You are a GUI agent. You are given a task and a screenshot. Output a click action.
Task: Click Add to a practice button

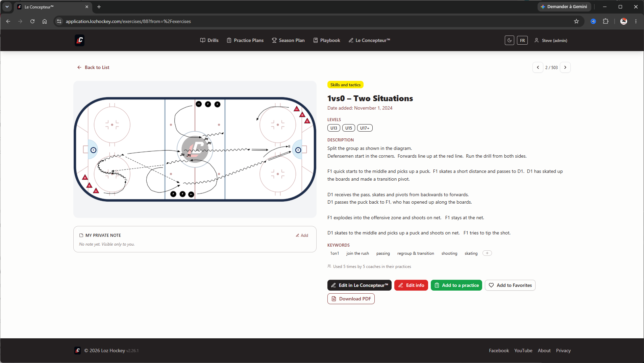456,285
